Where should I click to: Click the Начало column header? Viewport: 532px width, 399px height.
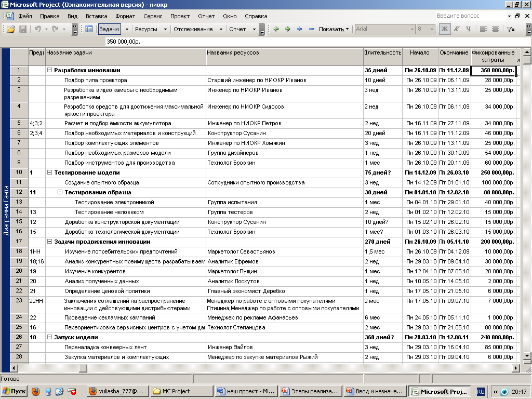pos(420,57)
